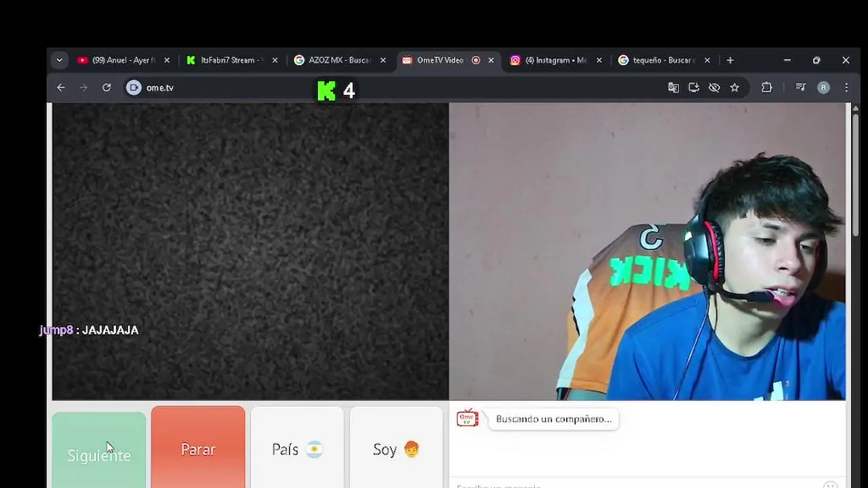Open the Chrome three-dot menu
Image resolution: width=868 pixels, height=488 pixels.
click(846, 87)
